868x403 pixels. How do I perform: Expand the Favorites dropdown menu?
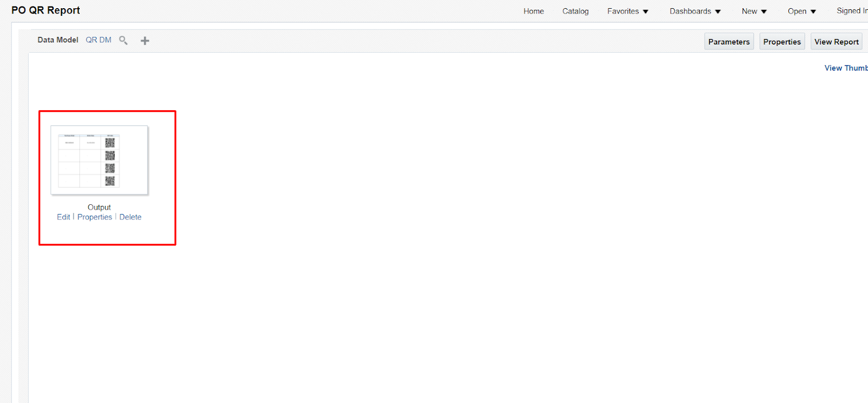(x=628, y=11)
